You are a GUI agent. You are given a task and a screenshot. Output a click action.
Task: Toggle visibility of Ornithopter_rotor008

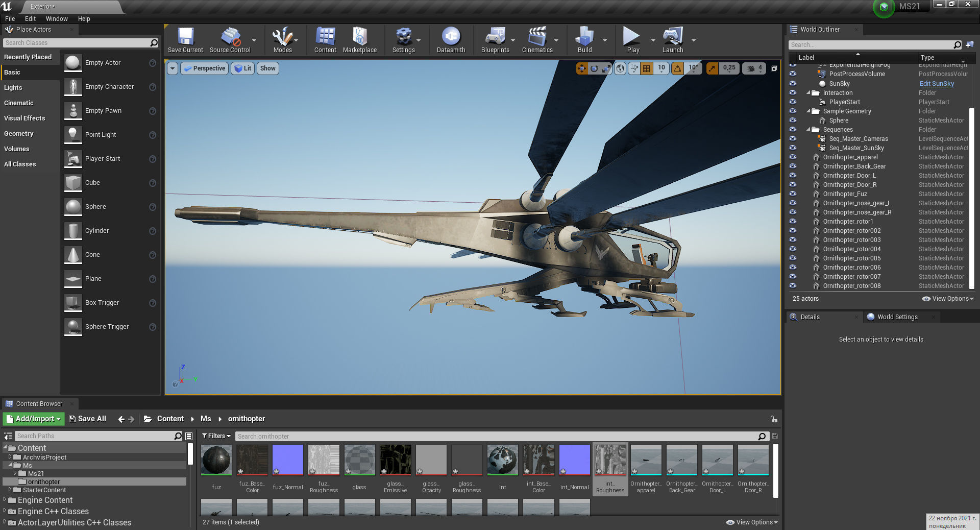[793, 285]
